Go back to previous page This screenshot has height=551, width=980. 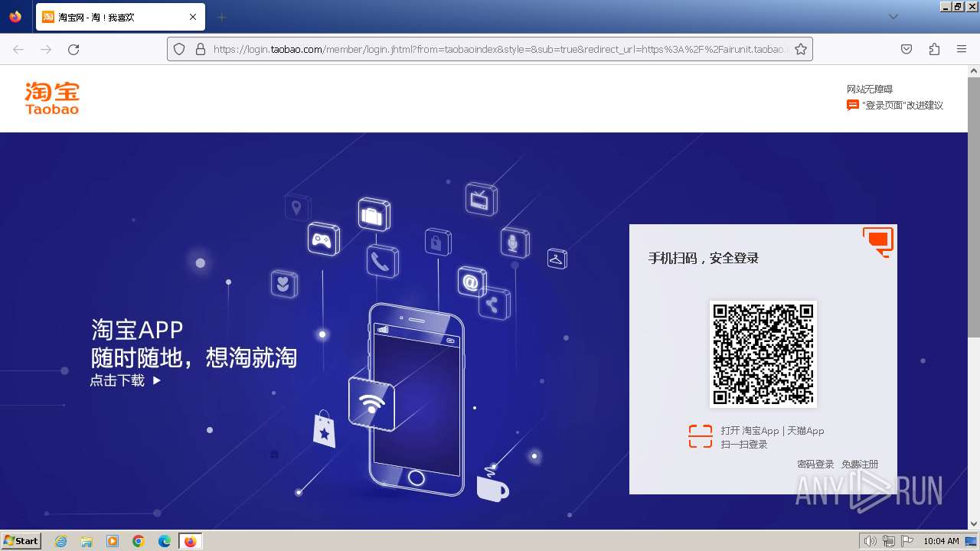pos(18,49)
